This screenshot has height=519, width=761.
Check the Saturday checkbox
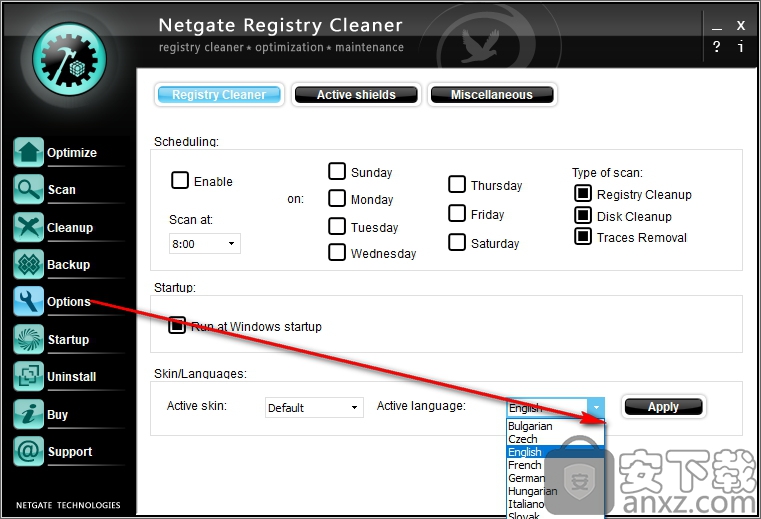pyautogui.click(x=457, y=242)
